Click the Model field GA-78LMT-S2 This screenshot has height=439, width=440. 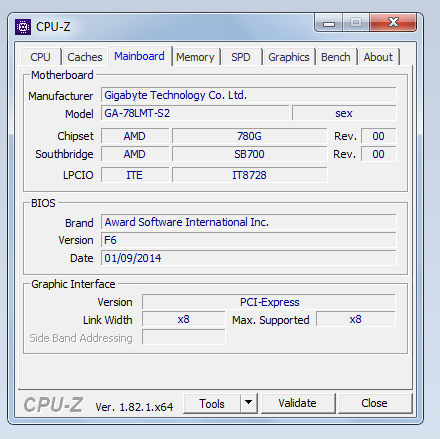click(x=195, y=113)
